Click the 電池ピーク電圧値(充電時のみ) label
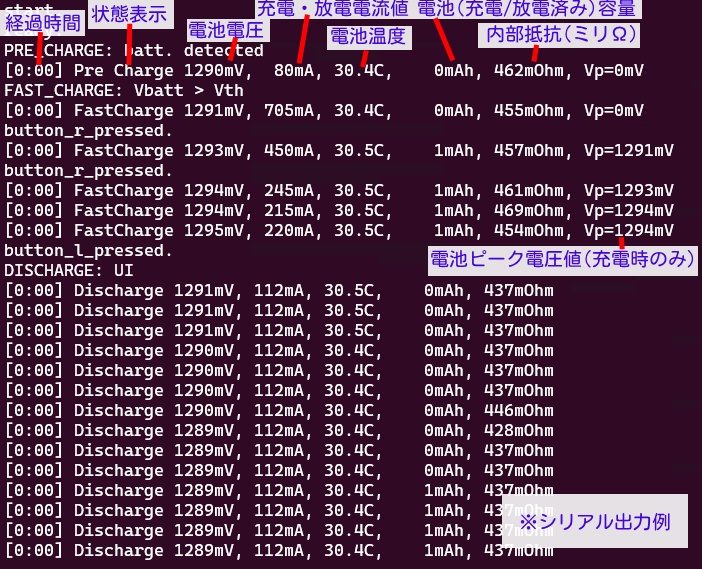702x569 pixels. tap(563, 259)
